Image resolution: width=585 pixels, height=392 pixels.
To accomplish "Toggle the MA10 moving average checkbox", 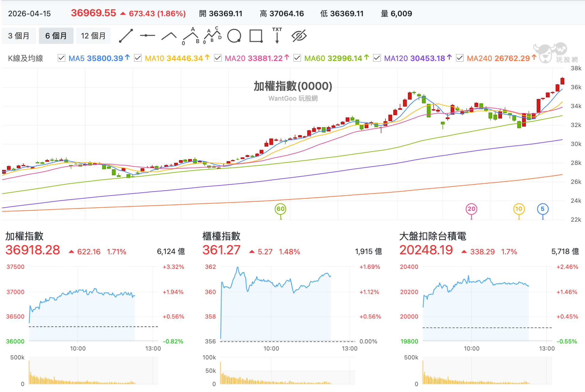I will pyautogui.click(x=138, y=58).
